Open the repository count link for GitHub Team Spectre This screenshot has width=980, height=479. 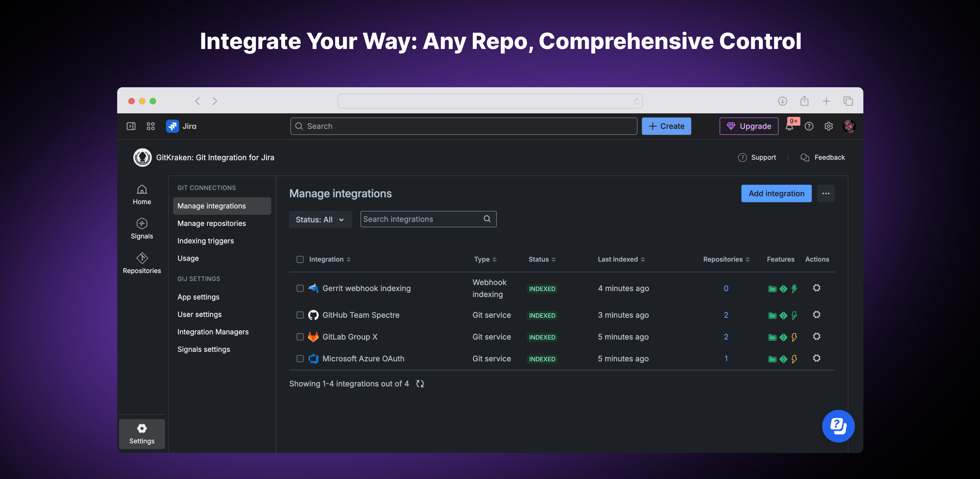click(x=726, y=315)
